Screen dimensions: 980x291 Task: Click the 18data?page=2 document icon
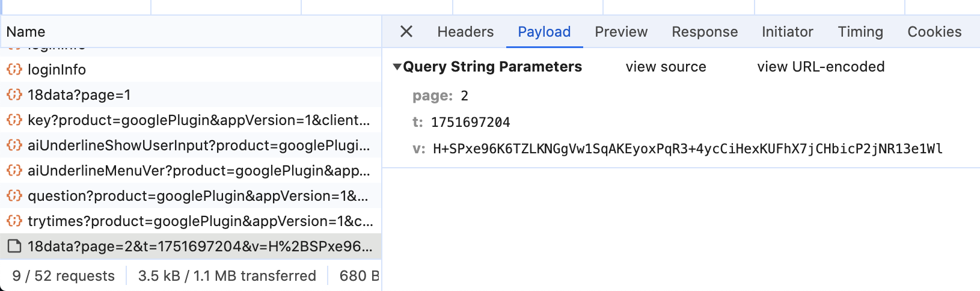click(14, 247)
